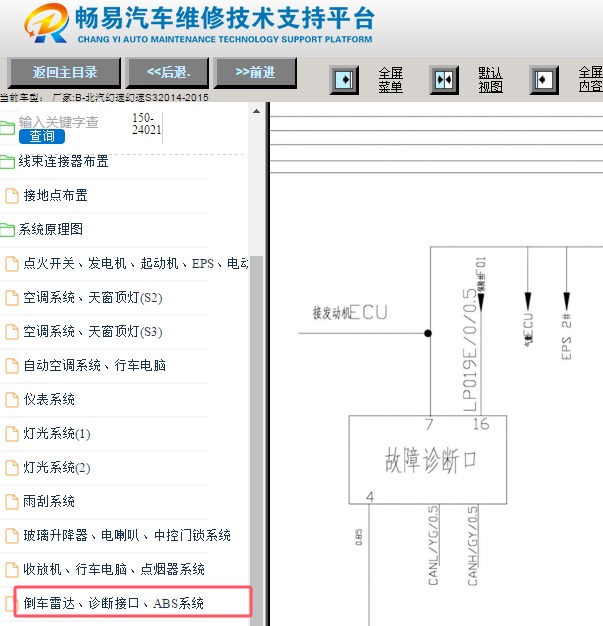Click the CANH/GY/0.5 wire label
This screenshot has width=603, height=626.
[472, 546]
